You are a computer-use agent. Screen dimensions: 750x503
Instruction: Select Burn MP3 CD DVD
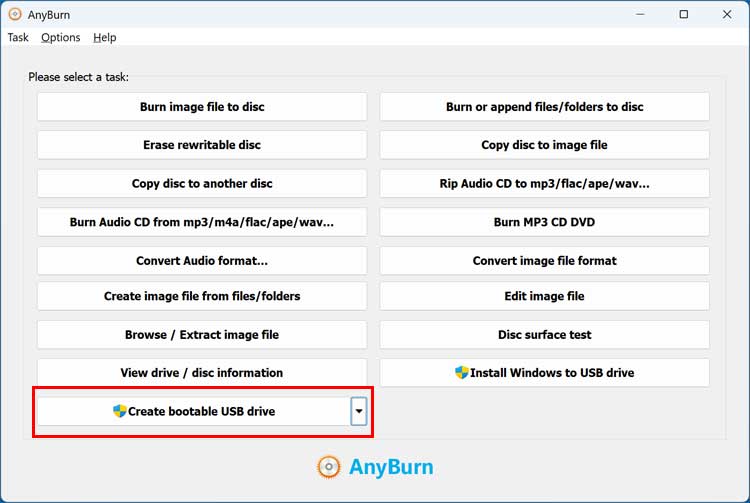[544, 222]
